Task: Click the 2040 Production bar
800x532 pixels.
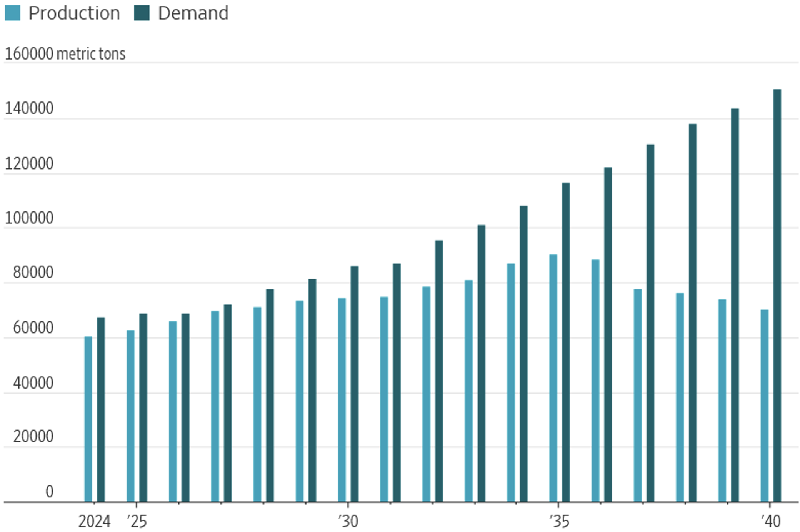Action: [x=764, y=406]
